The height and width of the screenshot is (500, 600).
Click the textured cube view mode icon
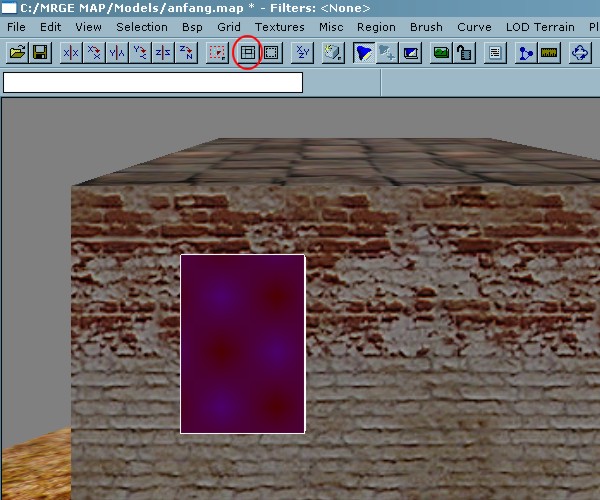tap(333, 52)
